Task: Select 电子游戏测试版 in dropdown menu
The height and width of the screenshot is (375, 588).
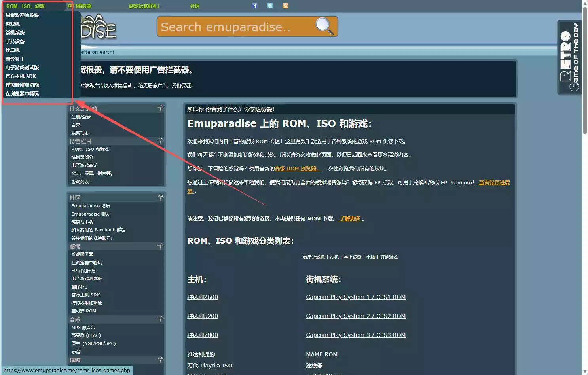Action: click(22, 67)
